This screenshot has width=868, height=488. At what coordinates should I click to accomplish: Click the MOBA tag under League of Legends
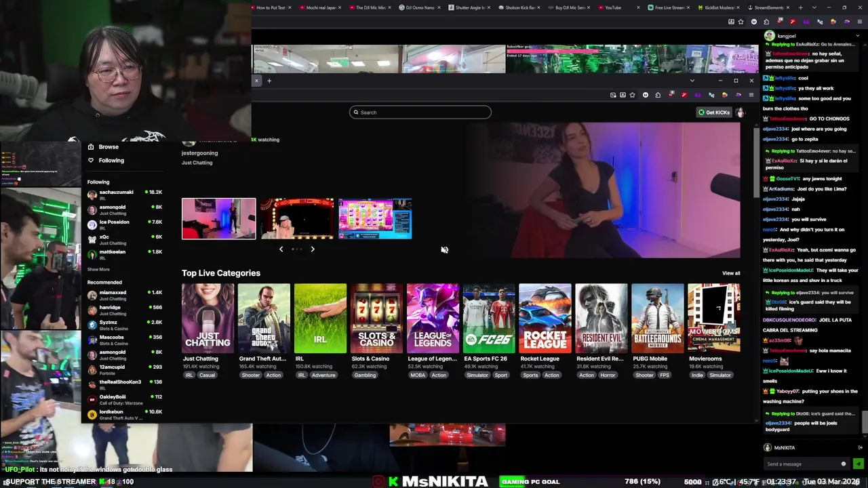click(x=418, y=375)
